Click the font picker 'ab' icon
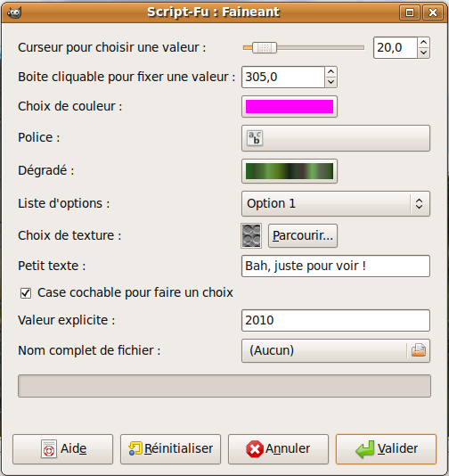 (x=255, y=138)
